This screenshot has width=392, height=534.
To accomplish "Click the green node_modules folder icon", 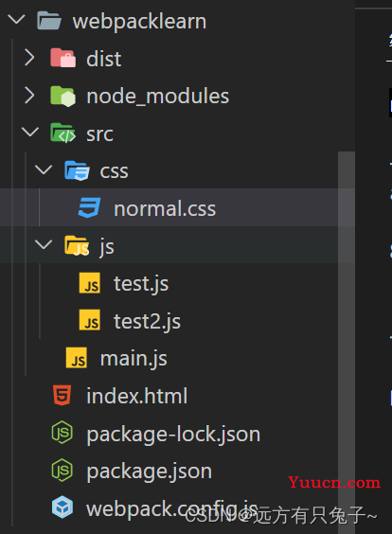I will 63,96.
